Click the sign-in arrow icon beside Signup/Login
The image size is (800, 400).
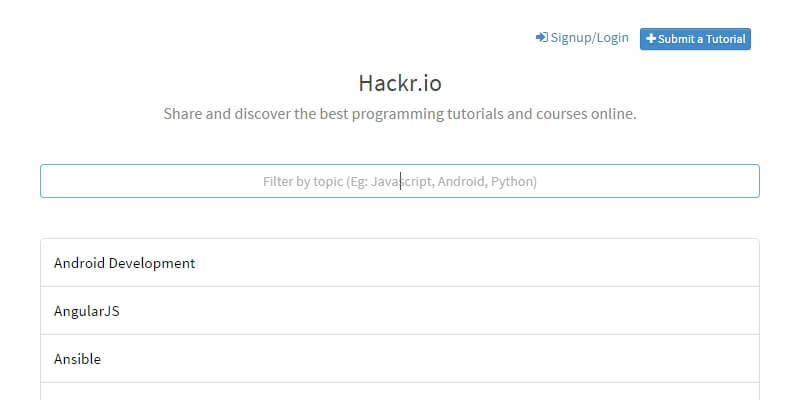point(542,38)
